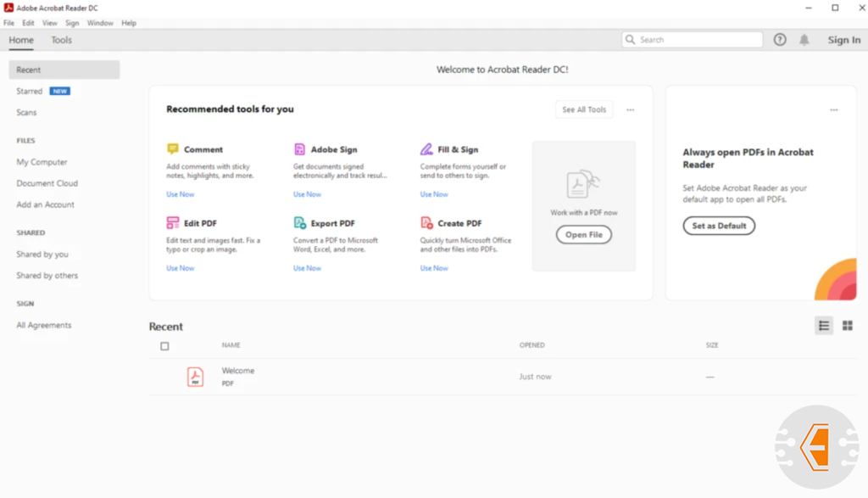The width and height of the screenshot is (868, 498).
Task: Expand the Recommended tools more options menu
Action: (630, 109)
